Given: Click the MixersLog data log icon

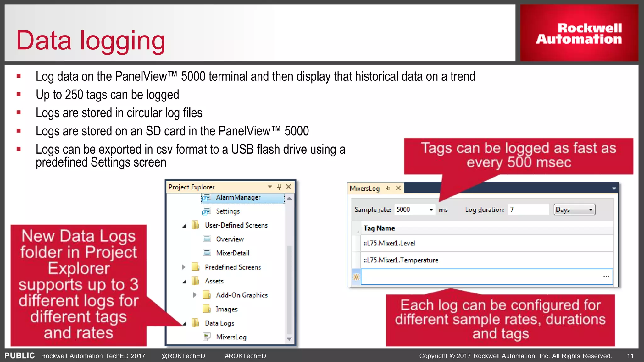Looking at the screenshot, I should 207,337.
